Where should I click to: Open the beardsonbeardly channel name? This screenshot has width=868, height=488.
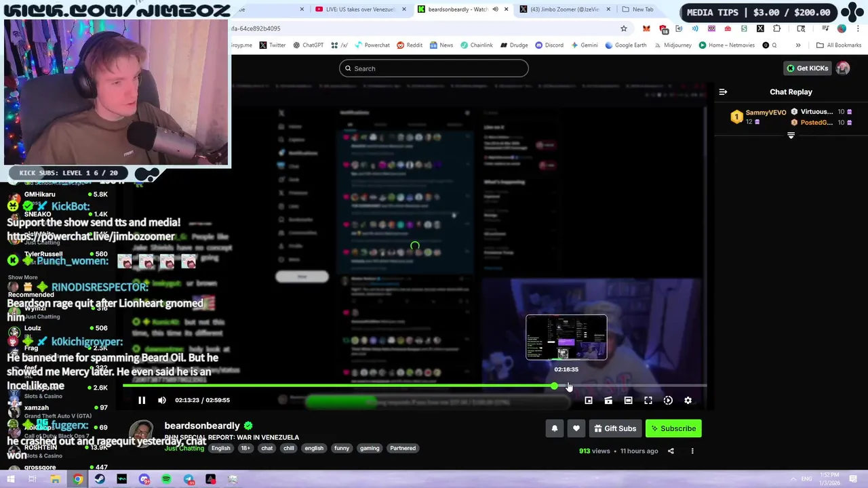[x=202, y=426]
